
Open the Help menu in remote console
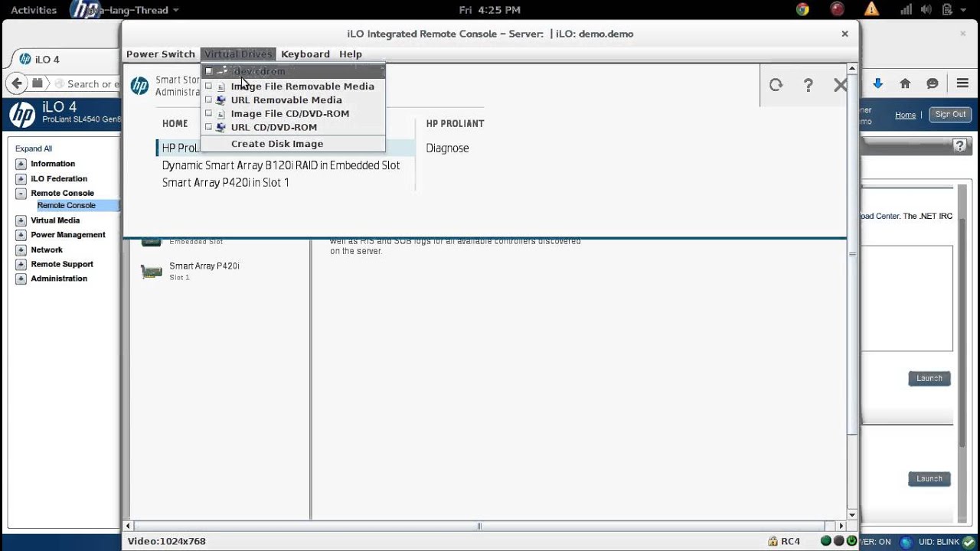coord(351,54)
